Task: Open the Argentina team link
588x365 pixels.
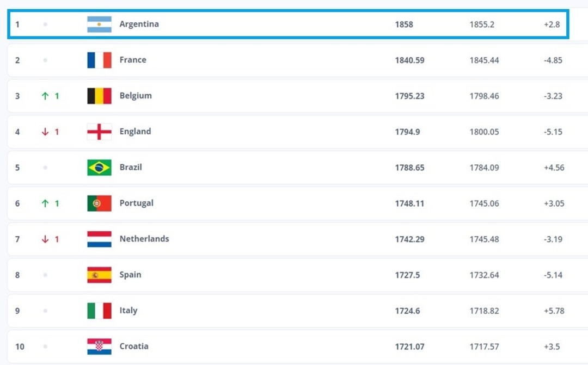Action: [x=139, y=24]
